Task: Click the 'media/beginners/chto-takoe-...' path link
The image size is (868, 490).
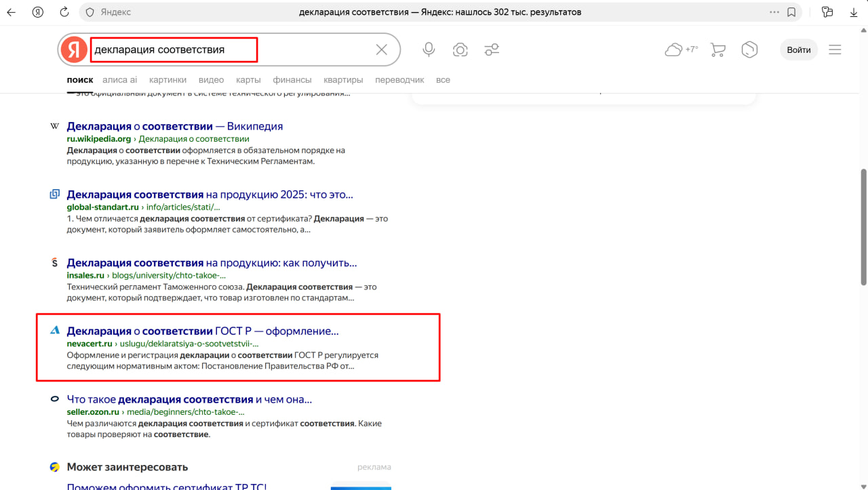Action: pos(186,411)
